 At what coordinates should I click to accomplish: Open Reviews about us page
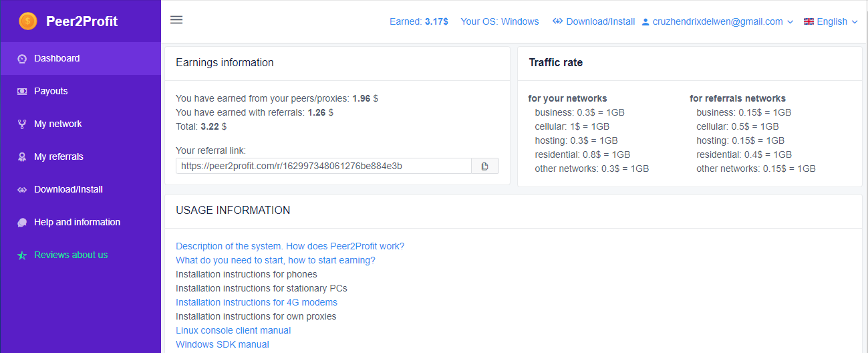pyautogui.click(x=80, y=255)
